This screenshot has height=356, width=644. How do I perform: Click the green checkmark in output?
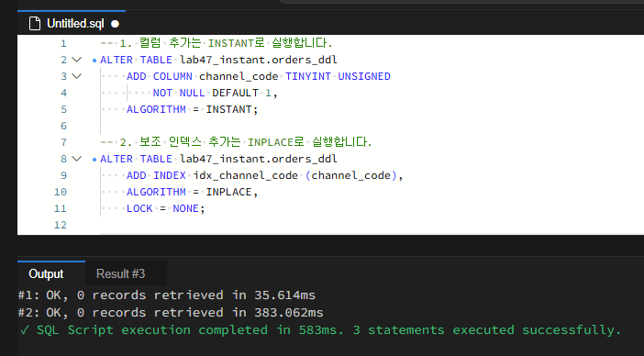pos(25,329)
